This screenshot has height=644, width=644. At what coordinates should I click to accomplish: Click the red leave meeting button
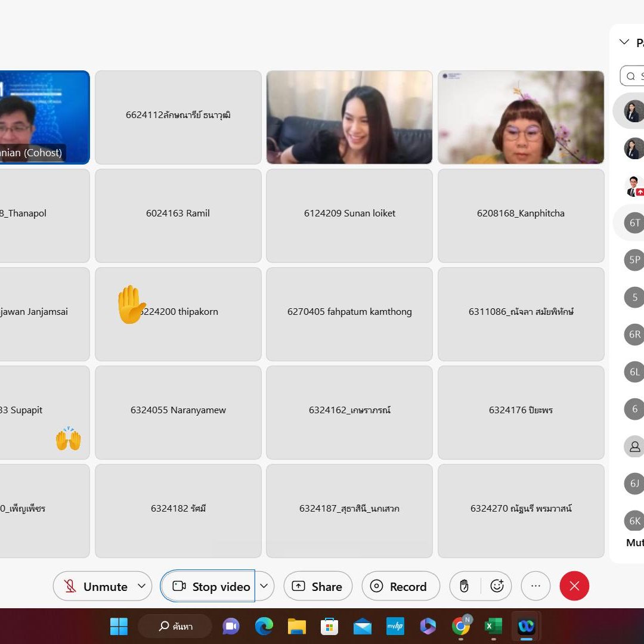pos(574,586)
